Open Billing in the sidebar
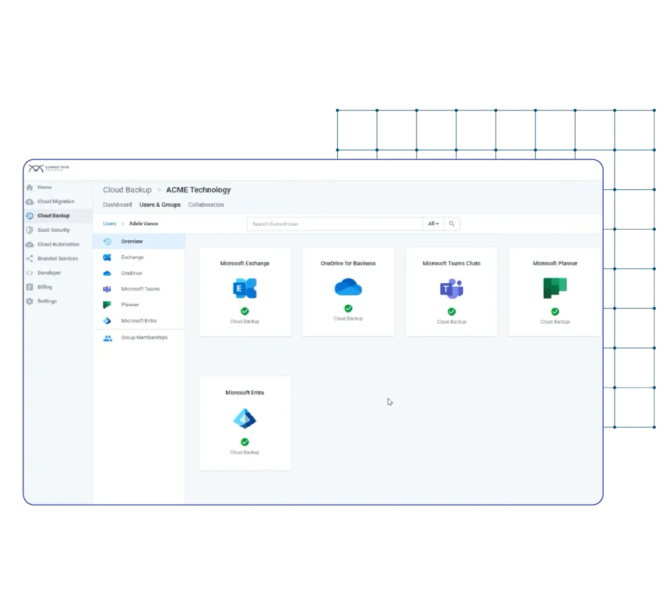 58,287
